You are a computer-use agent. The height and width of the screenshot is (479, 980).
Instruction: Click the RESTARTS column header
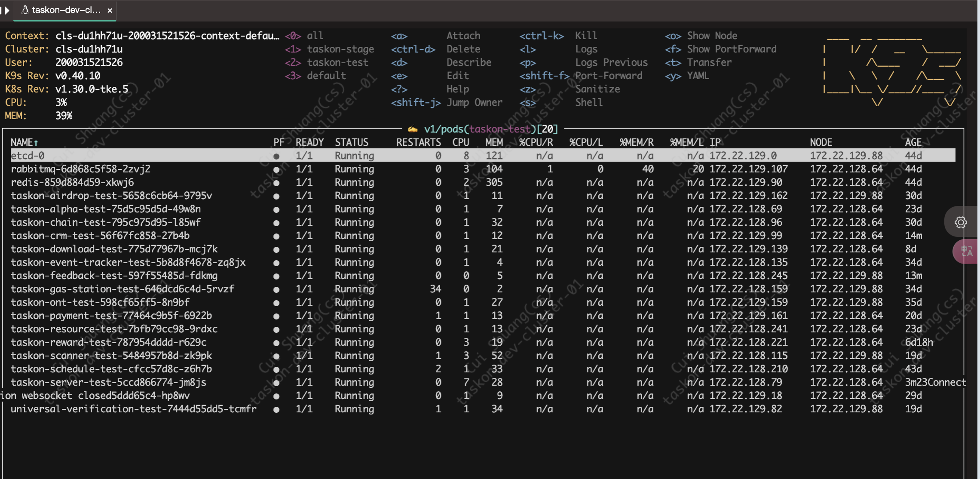coord(418,142)
